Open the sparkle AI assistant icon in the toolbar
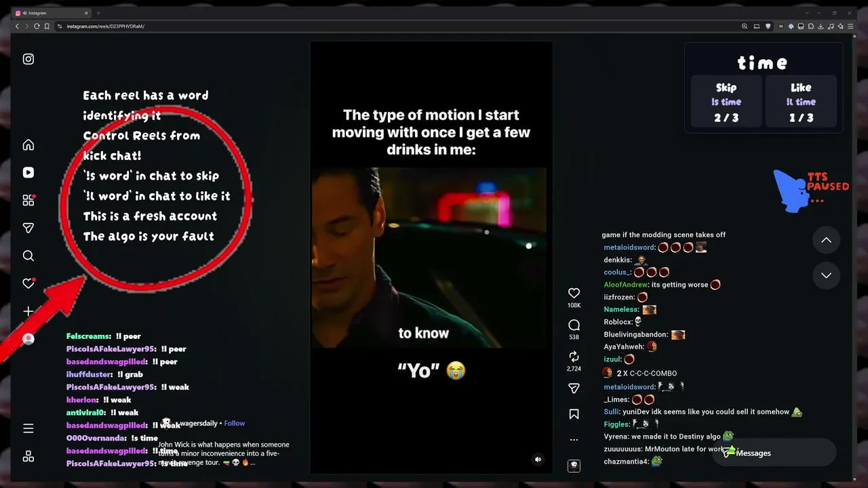 (x=841, y=26)
